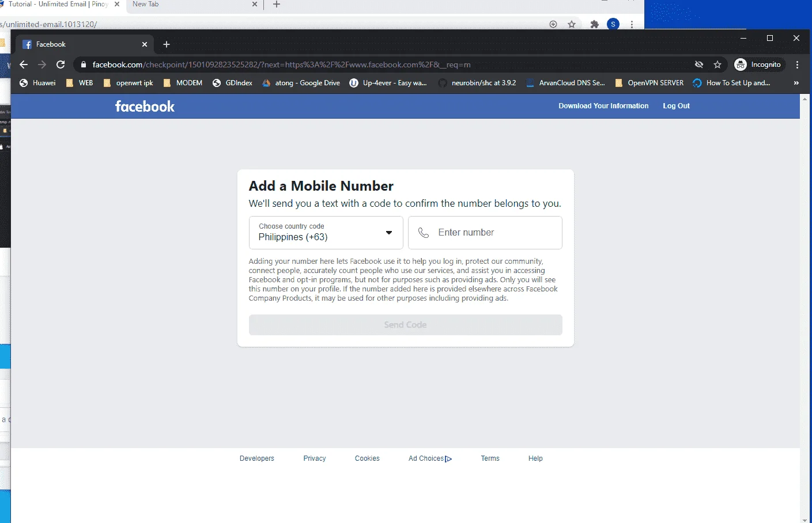
Task: Open the Ad Choices footer link
Action: click(x=430, y=458)
